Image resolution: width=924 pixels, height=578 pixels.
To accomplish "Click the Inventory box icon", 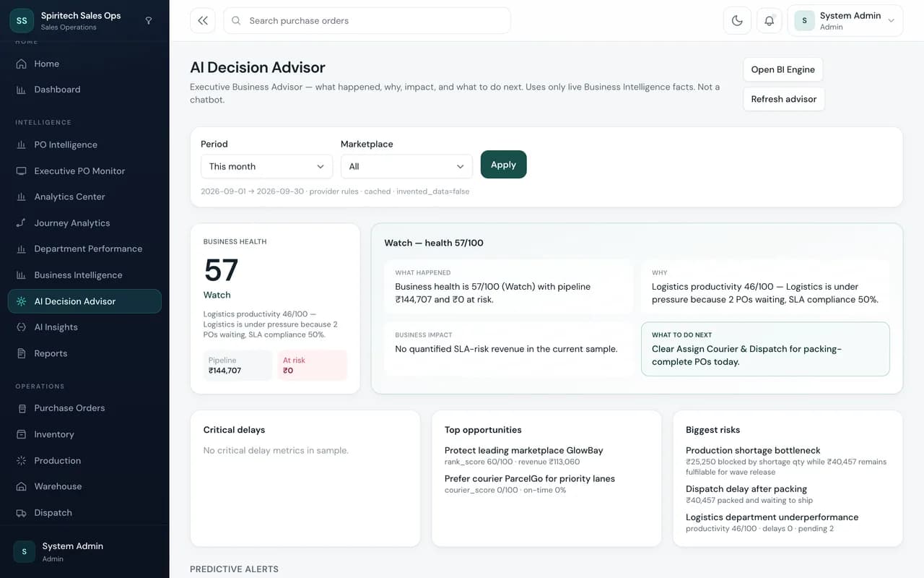I will 21,434.
